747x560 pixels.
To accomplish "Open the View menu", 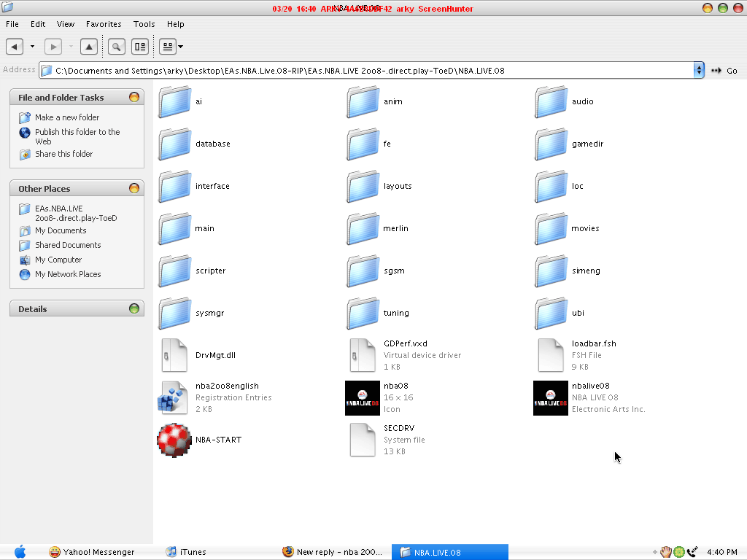I will pos(66,24).
